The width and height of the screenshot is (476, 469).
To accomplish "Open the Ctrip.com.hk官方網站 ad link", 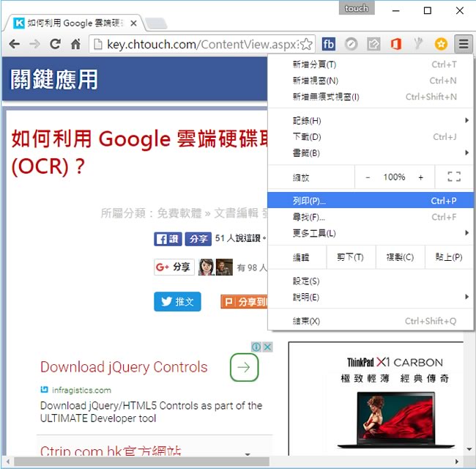I will 111,451.
